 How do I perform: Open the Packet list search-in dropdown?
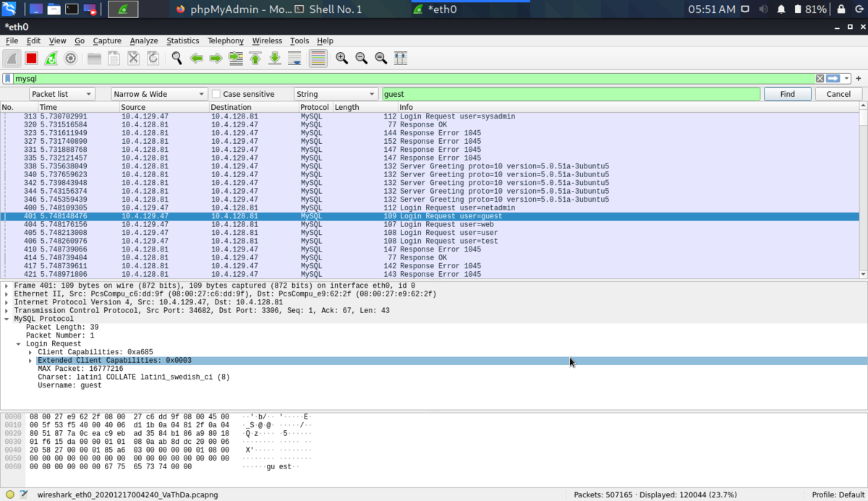(62, 94)
